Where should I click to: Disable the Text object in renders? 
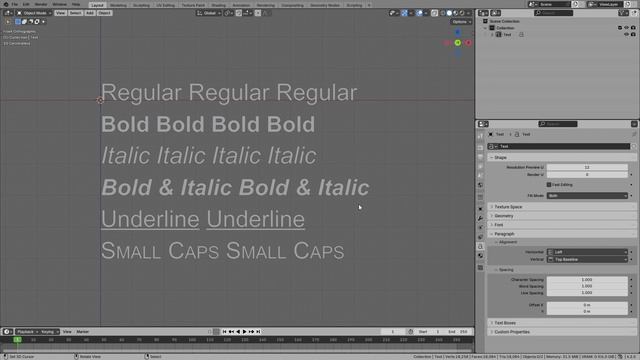pyautogui.click(x=633, y=35)
